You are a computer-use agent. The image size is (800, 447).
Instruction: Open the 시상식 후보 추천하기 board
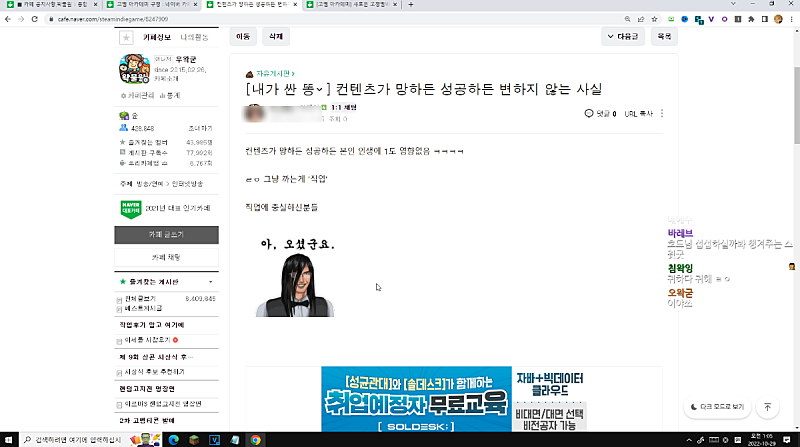click(x=155, y=372)
